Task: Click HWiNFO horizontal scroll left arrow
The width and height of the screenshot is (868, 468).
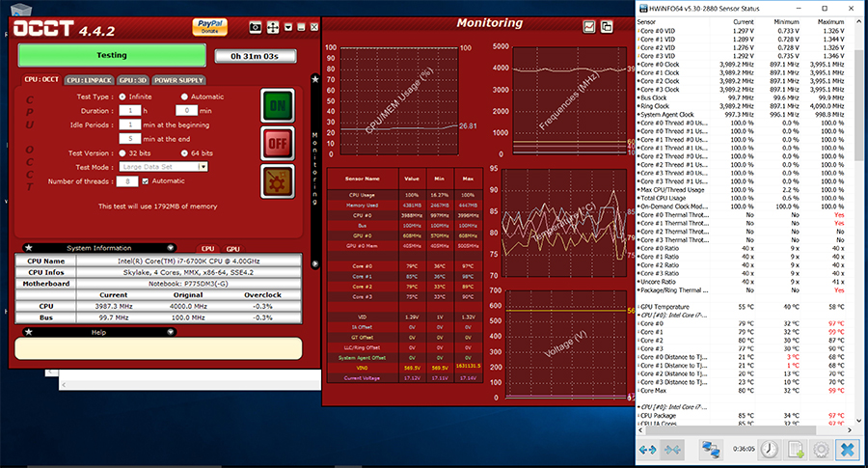Action: coord(641,429)
